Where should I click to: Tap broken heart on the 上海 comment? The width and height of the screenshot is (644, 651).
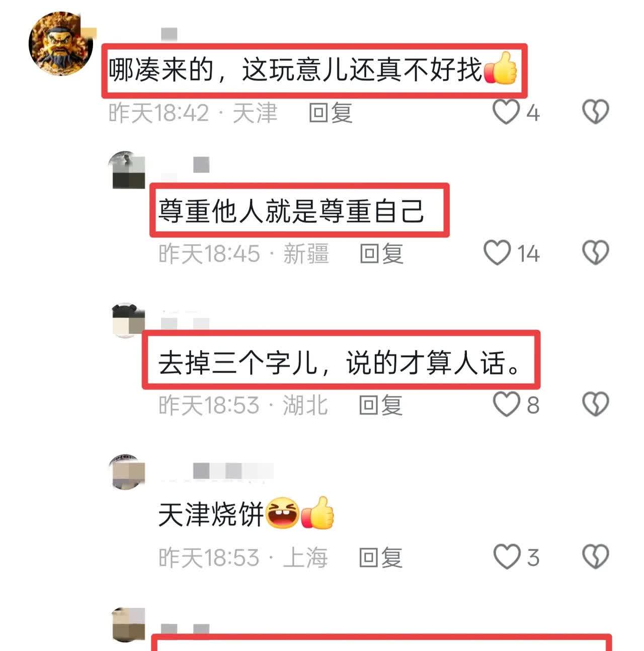[x=596, y=557]
